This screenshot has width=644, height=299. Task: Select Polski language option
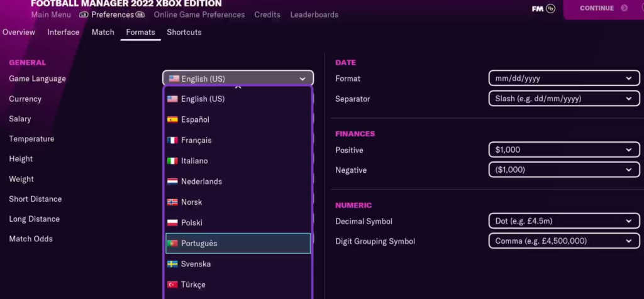click(x=238, y=223)
